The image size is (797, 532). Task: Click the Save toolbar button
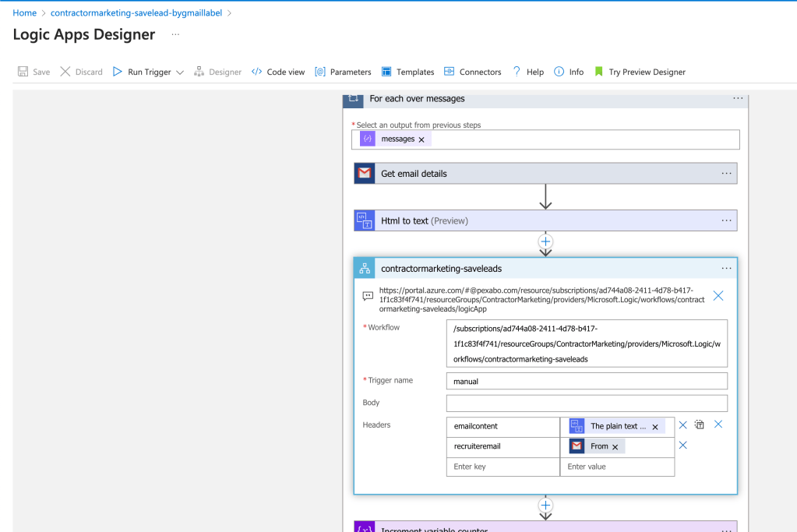click(x=34, y=72)
